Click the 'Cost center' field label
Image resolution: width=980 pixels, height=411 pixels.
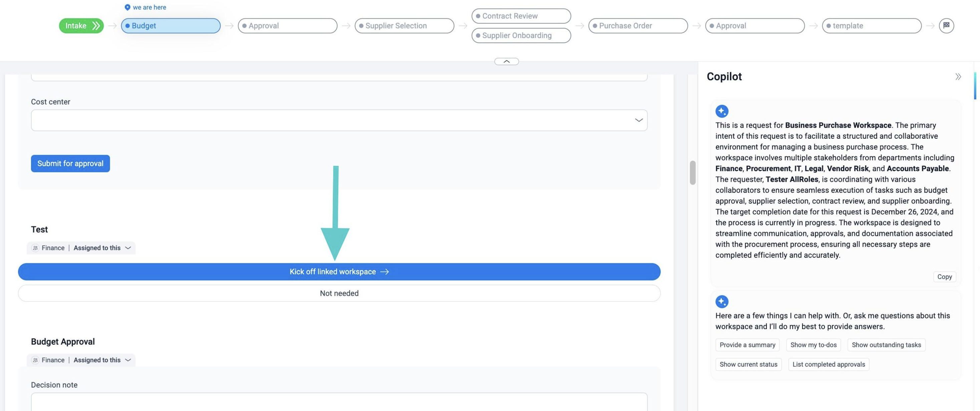point(51,102)
